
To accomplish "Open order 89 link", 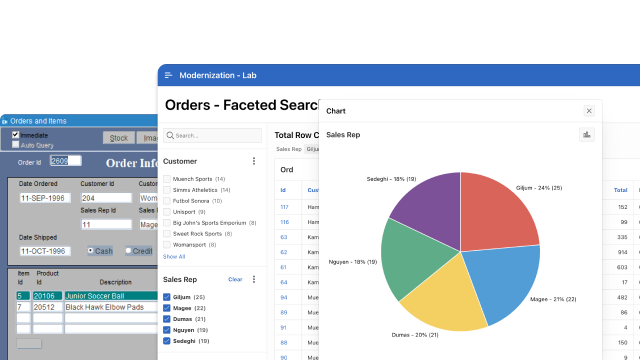I will tap(284, 312).
